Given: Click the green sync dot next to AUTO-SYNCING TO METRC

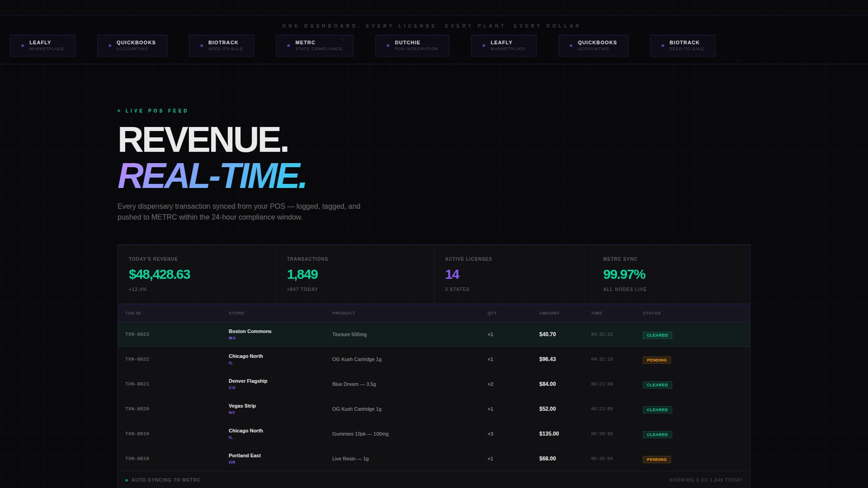Looking at the screenshot, I should point(126,480).
